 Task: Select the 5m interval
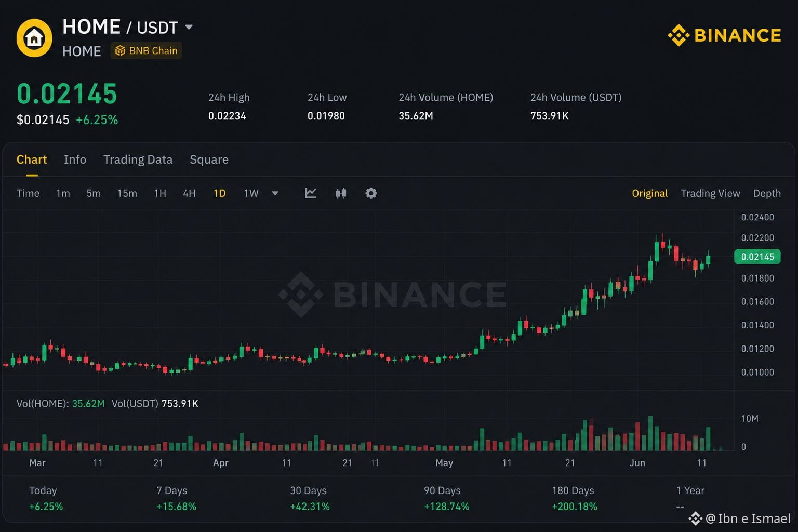click(x=94, y=193)
